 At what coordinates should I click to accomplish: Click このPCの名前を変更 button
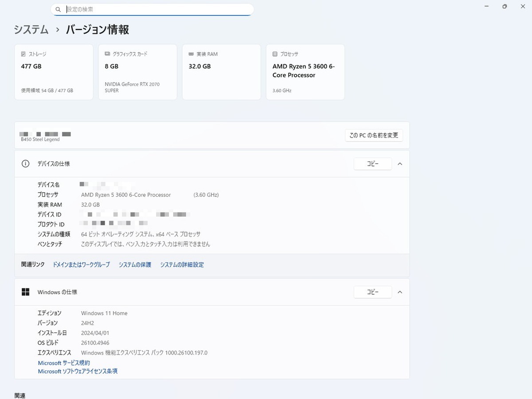(374, 135)
